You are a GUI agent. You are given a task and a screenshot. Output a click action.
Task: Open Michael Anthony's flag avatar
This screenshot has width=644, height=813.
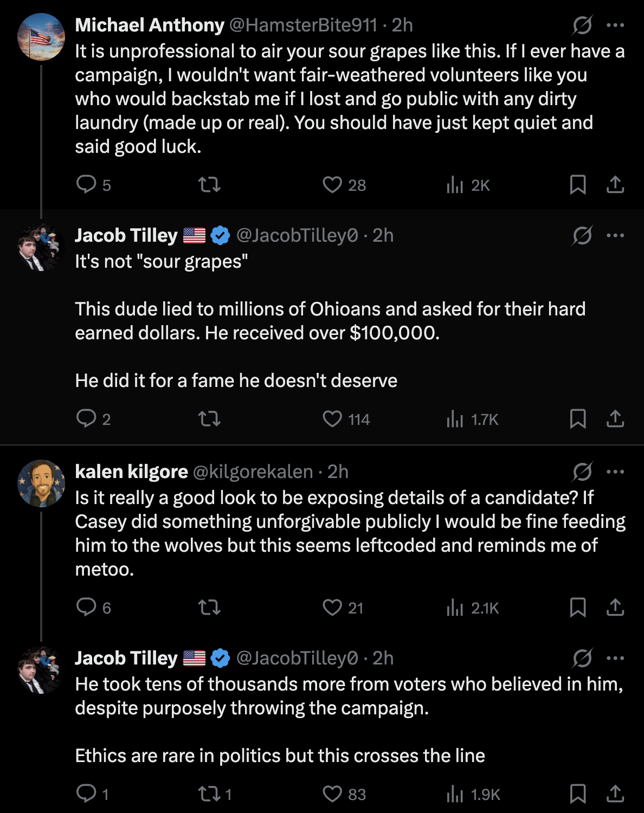pos(41,37)
